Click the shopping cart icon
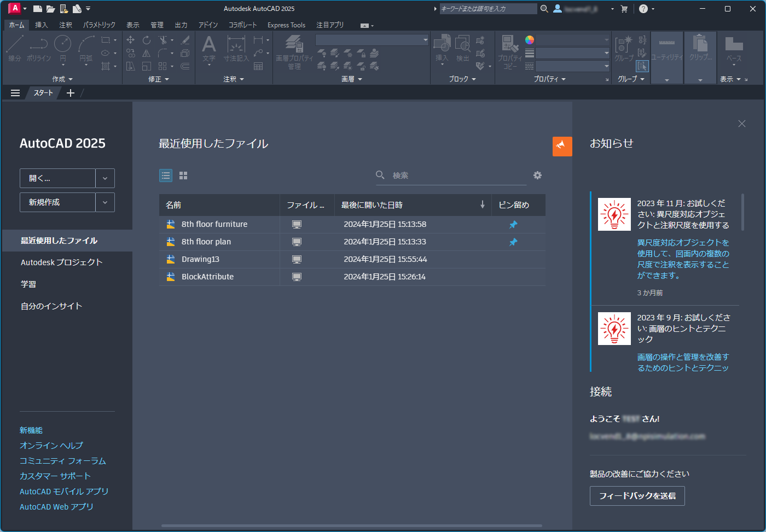The image size is (766, 532). 624,9
